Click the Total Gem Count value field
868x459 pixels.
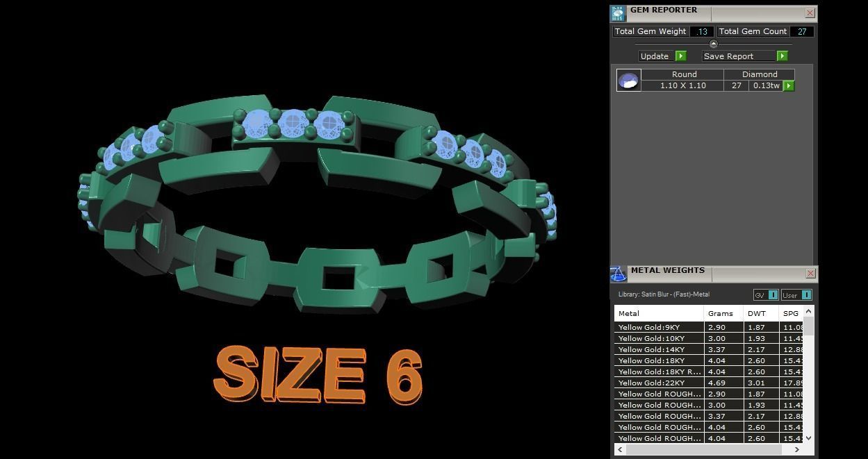point(802,31)
